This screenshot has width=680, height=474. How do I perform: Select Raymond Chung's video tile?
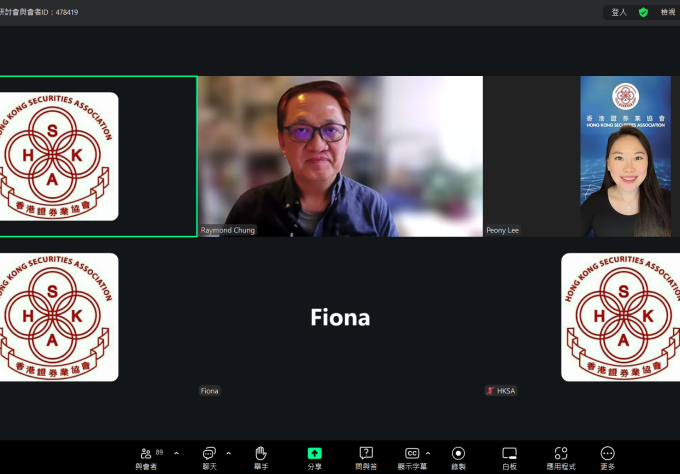point(340,156)
